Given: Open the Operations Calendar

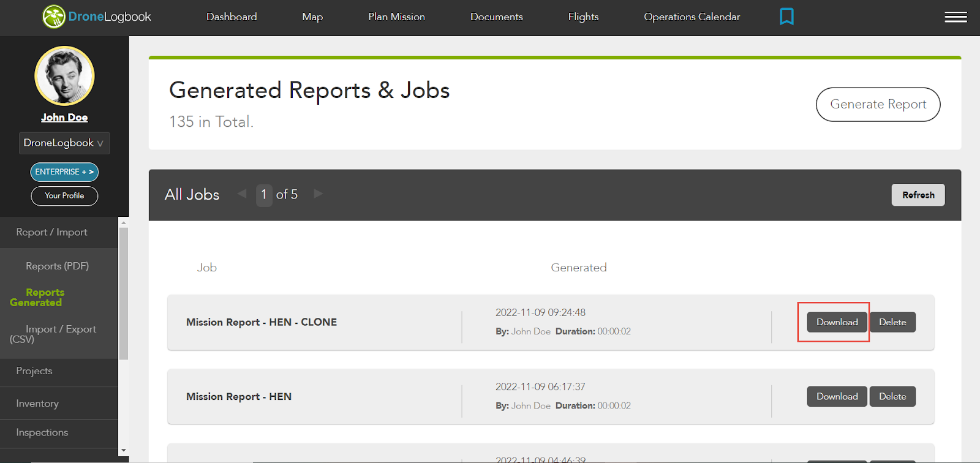Looking at the screenshot, I should [692, 17].
